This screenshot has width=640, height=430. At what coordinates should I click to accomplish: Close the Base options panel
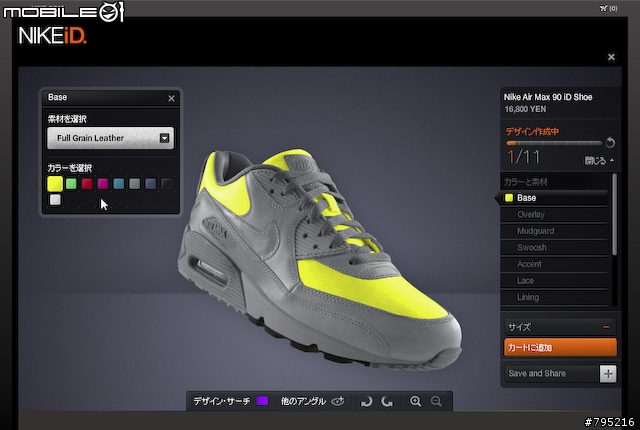171,98
